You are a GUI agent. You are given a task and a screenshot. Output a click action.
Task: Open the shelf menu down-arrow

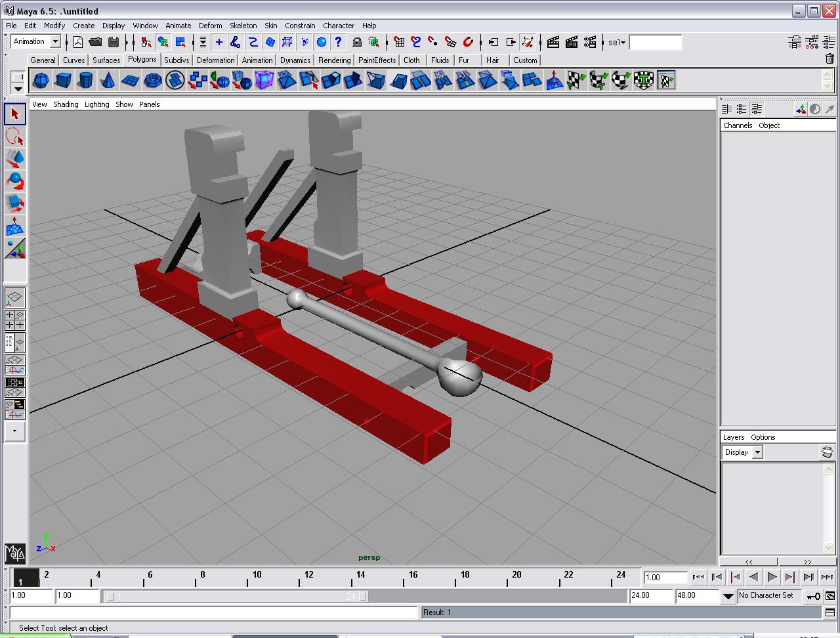18,89
